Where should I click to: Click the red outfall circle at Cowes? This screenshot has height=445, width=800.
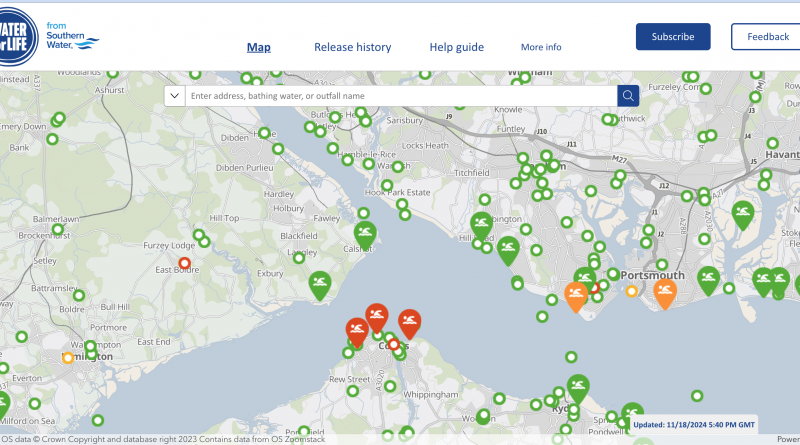(393, 344)
